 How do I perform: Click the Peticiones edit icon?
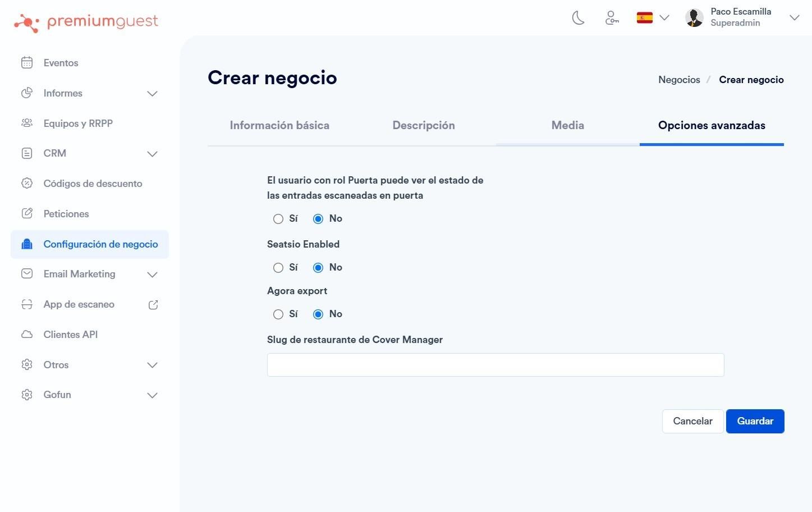27,213
